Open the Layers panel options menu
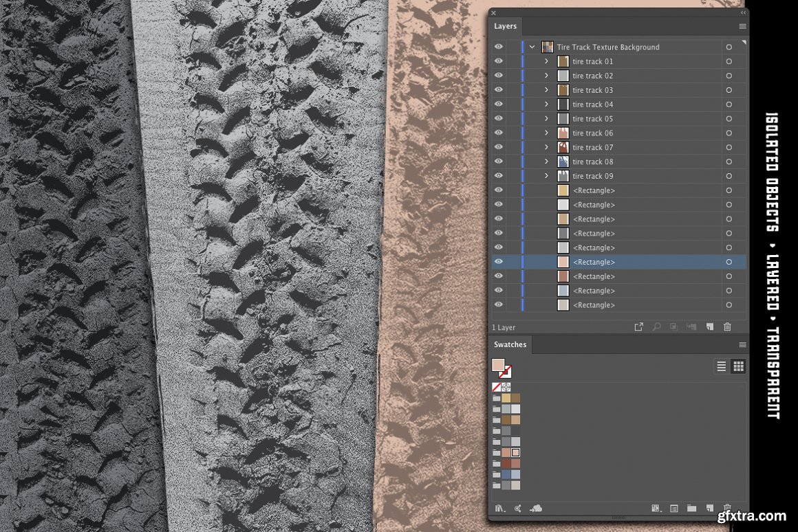Viewport: 798px width, 532px height. 742,26
